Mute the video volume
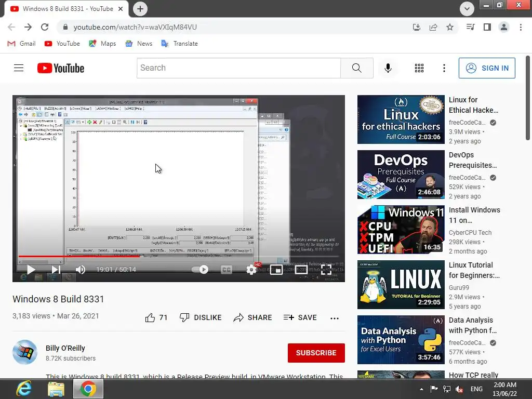Image resolution: width=532 pixels, height=399 pixels. pyautogui.click(x=81, y=270)
